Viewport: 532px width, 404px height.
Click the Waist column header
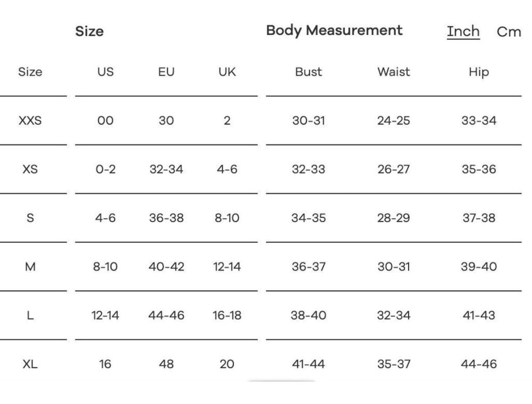tap(393, 72)
